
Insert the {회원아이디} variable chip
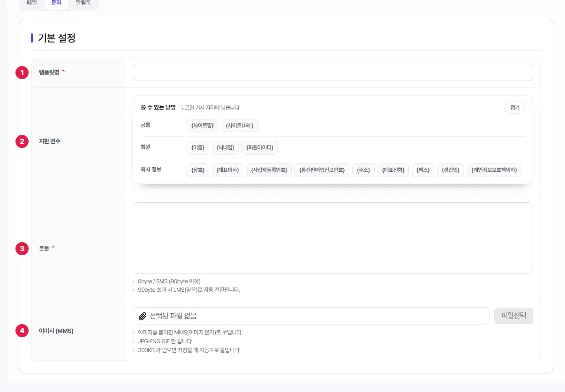click(260, 148)
